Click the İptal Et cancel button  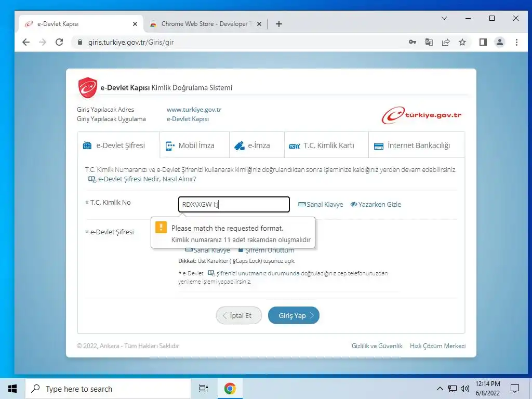(x=239, y=315)
